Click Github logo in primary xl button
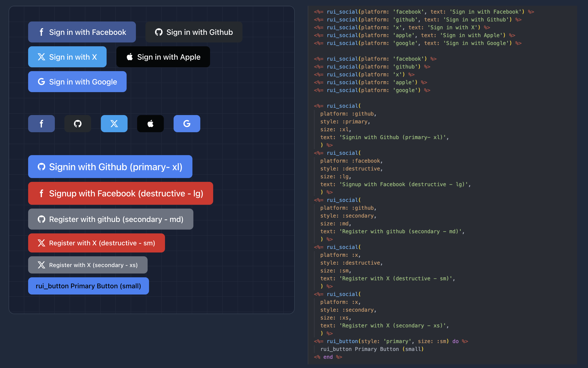588x368 pixels. pyautogui.click(x=41, y=167)
